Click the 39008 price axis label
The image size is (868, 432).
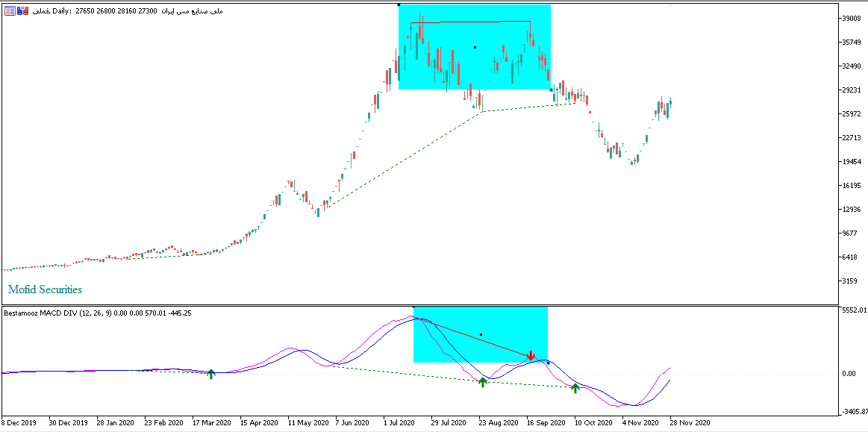coord(852,18)
